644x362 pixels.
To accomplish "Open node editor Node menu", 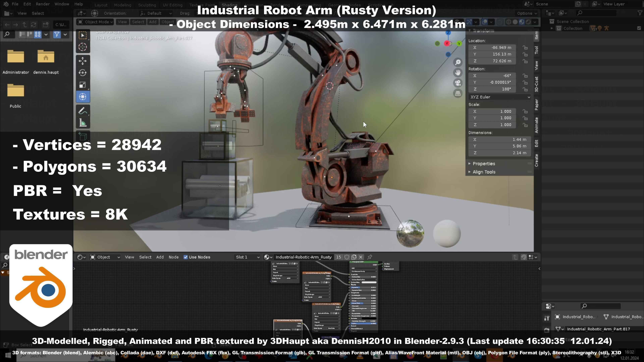I will coord(174,257).
